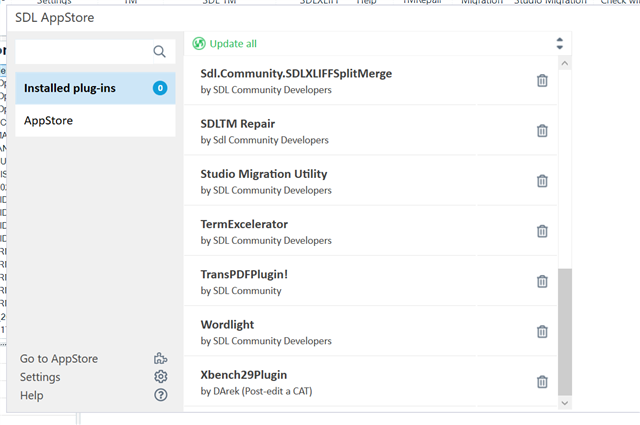Click the Update all link
This screenshot has height=425, width=640.
point(233,44)
